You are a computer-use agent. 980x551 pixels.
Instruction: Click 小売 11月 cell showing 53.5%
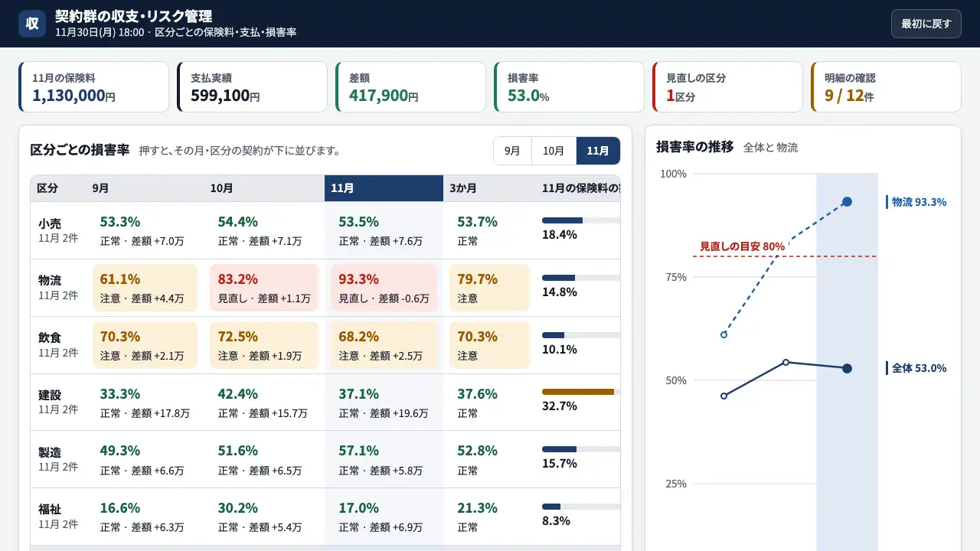point(384,230)
